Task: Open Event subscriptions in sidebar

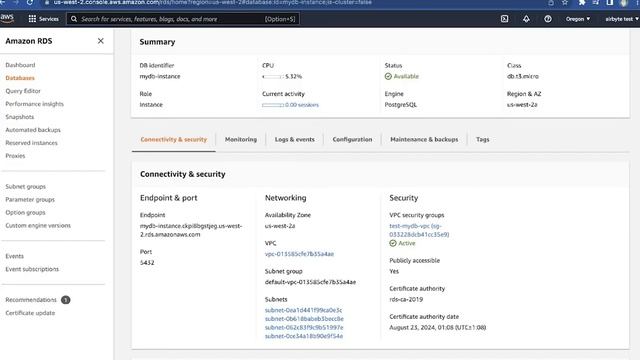Action: tap(32, 269)
